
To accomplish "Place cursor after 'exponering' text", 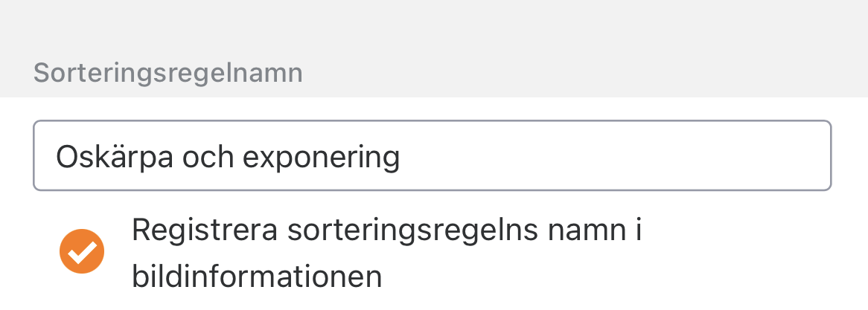I will pyautogui.click(x=402, y=157).
